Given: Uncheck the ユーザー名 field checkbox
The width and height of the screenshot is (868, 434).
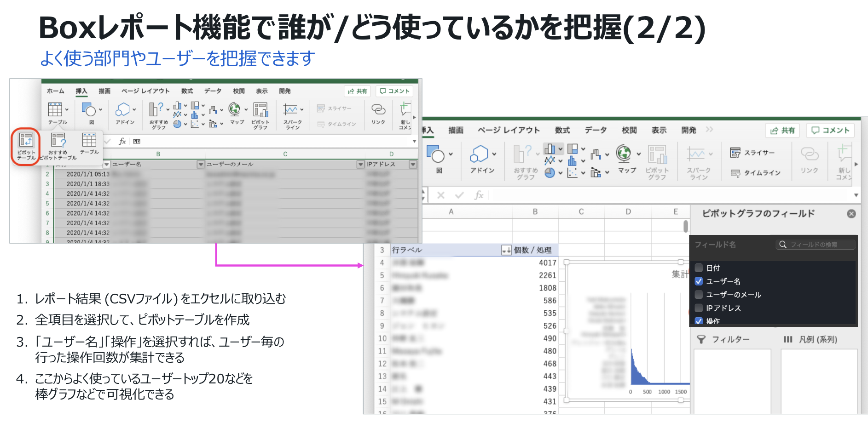Looking at the screenshot, I should tap(699, 281).
